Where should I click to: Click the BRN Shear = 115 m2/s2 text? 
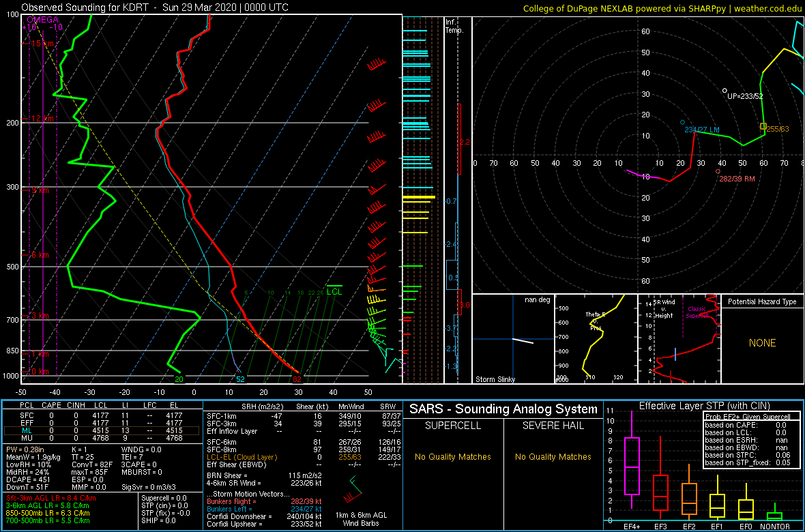(265, 475)
